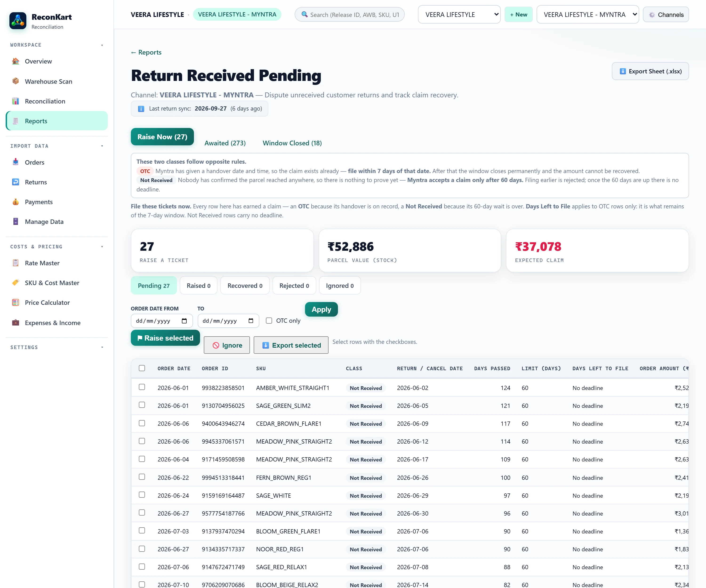Viewport: 706px width, 588px height.
Task: Click the Order Date From input
Action: [x=162, y=321]
